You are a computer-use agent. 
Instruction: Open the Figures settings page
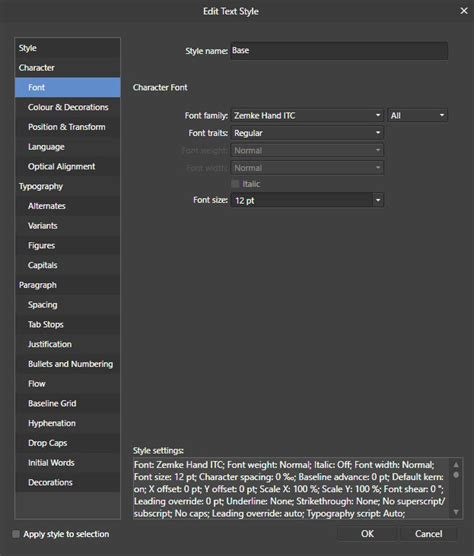[67, 245]
